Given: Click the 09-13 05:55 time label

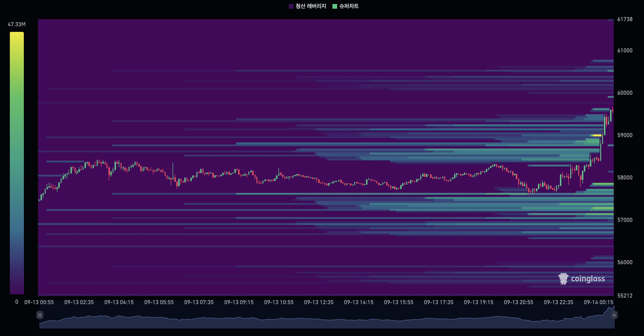Looking at the screenshot, I should [159, 302].
